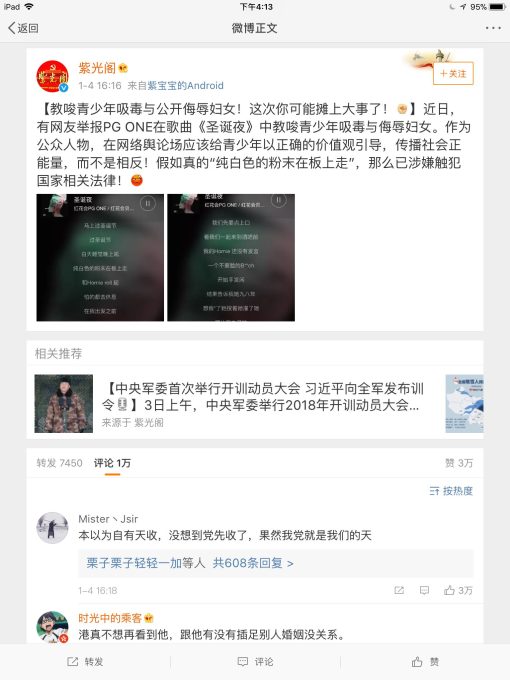The height and width of the screenshot is (680, 510).
Task: Expand the 共608条回复 reply thread
Action: coord(253,563)
